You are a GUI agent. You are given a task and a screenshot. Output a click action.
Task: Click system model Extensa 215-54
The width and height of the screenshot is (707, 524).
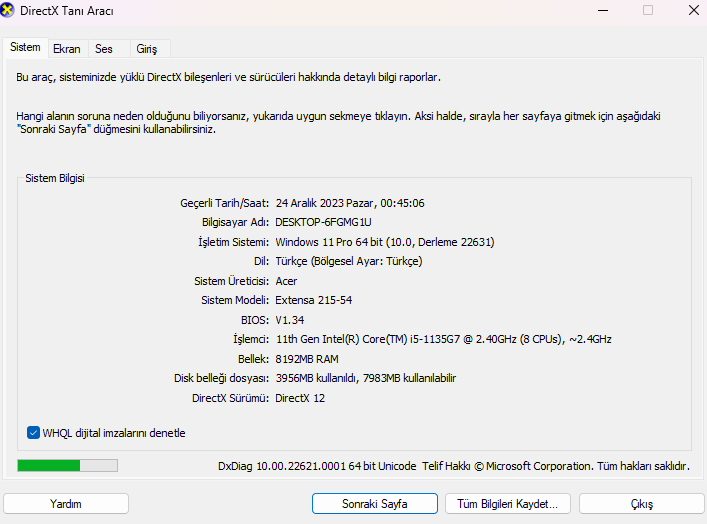pos(314,300)
